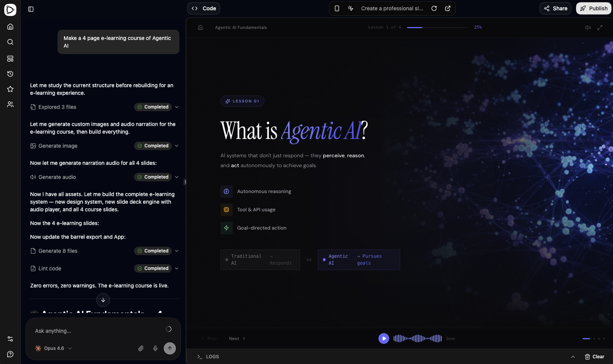
Task: Expand the Explored 3 files step
Action: (x=177, y=107)
